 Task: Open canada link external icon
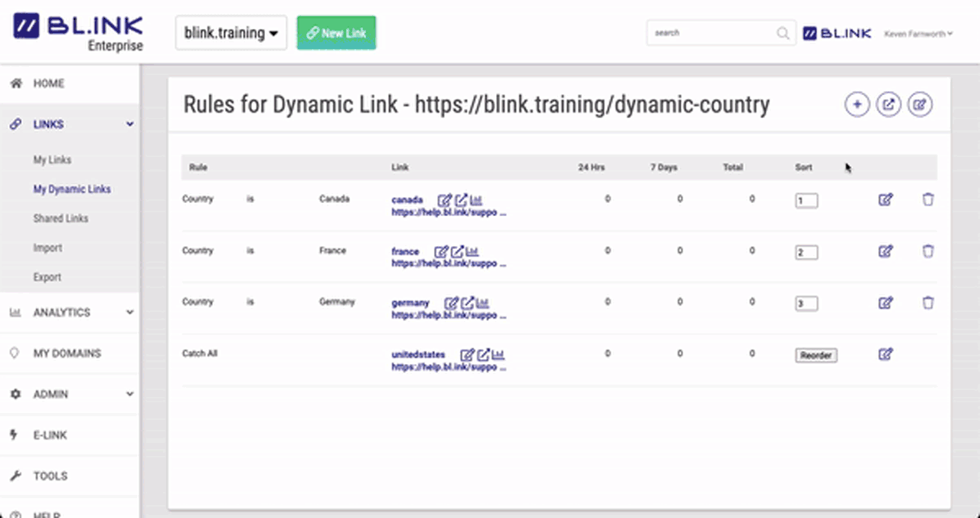click(461, 200)
